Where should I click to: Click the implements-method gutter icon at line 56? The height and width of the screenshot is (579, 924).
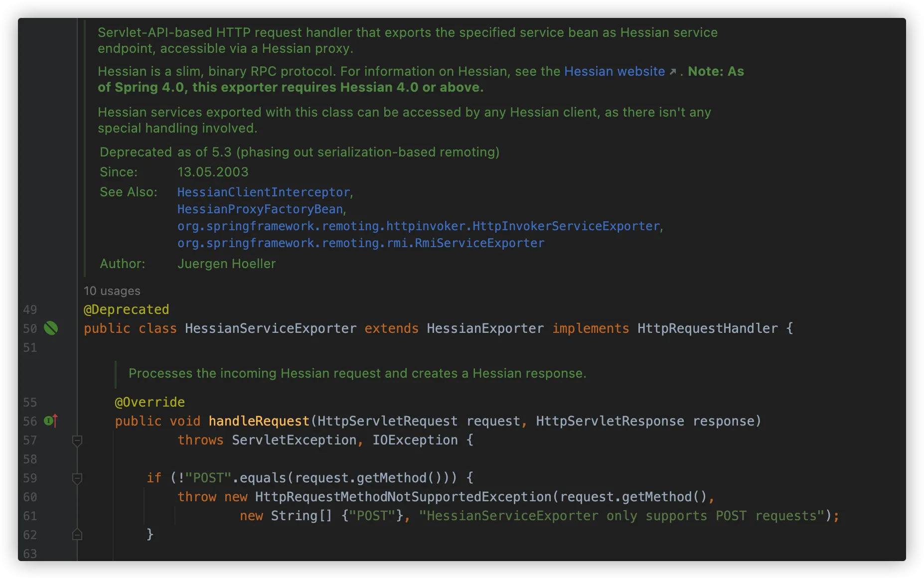(x=51, y=421)
